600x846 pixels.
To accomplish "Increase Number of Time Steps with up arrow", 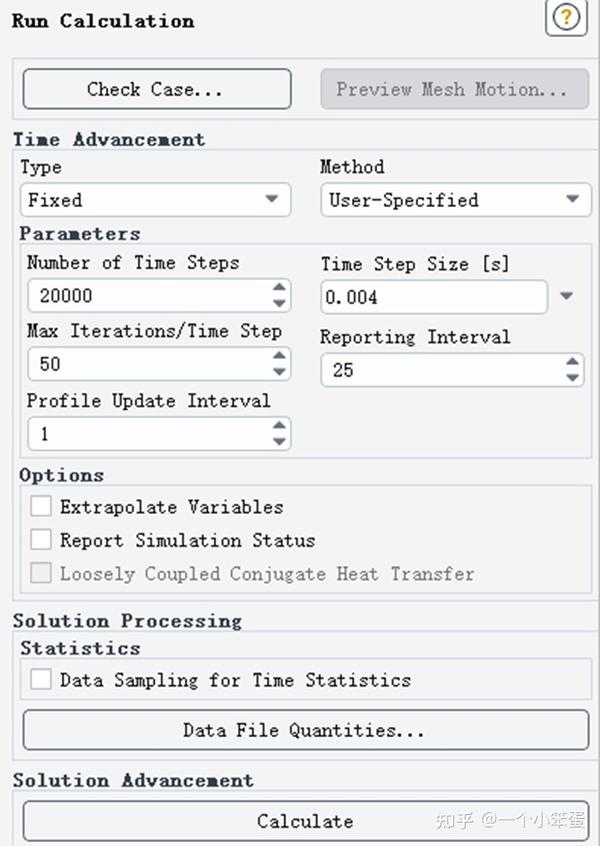I will (279, 288).
